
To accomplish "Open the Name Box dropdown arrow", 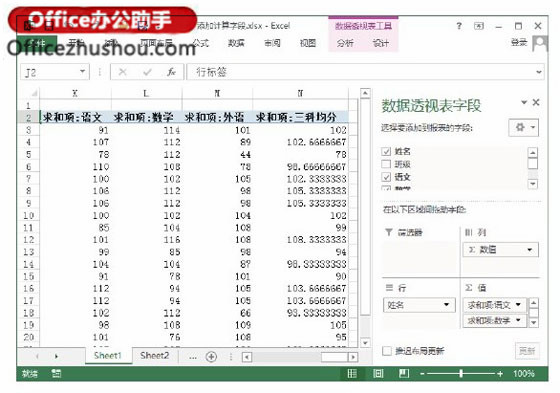I will point(82,71).
